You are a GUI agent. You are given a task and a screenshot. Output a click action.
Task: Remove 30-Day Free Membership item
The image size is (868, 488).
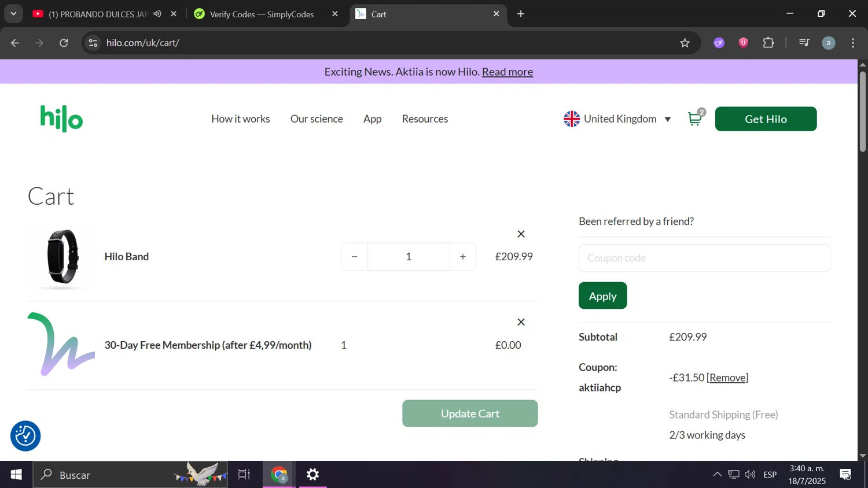pyautogui.click(x=521, y=322)
